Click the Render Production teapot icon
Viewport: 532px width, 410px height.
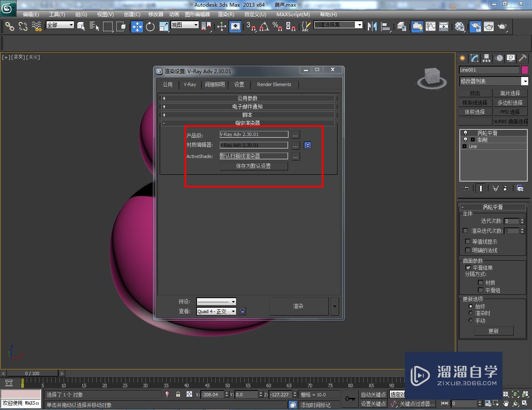502,27
